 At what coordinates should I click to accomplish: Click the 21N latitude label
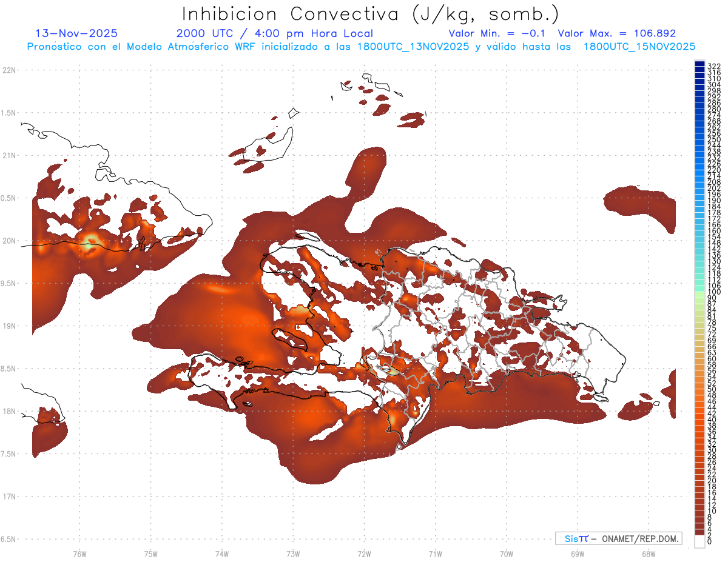9,155
